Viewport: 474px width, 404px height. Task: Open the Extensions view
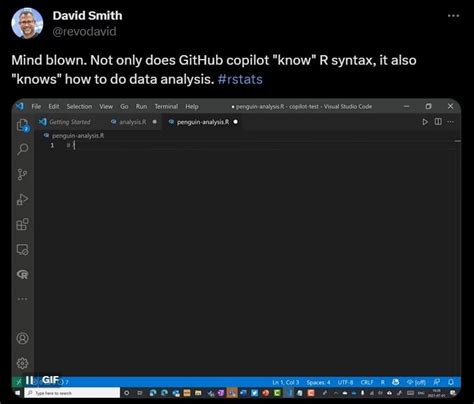click(x=23, y=224)
